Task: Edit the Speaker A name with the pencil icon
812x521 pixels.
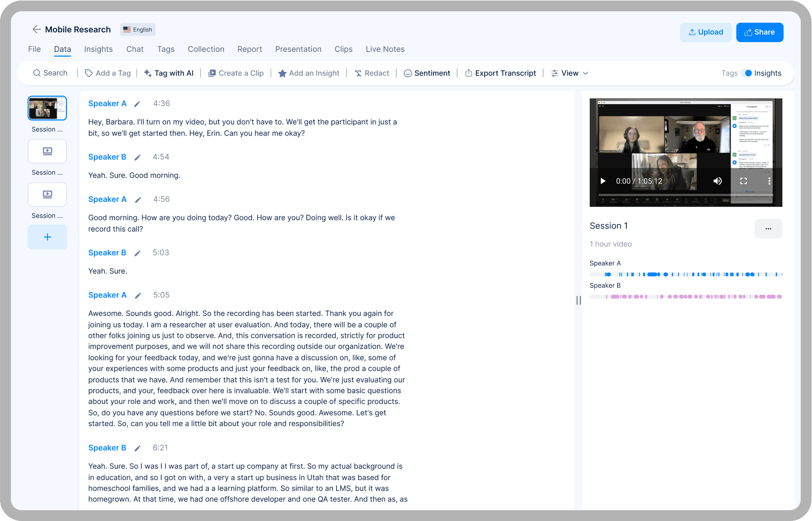Action: click(x=138, y=103)
